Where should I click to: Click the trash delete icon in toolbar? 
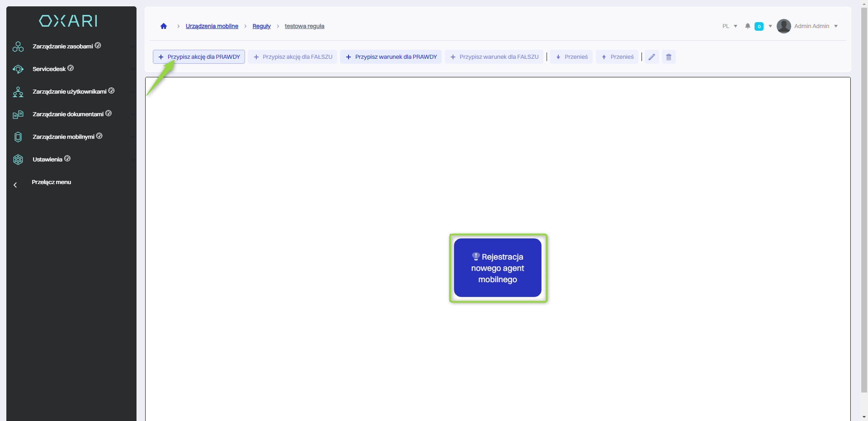coord(669,57)
